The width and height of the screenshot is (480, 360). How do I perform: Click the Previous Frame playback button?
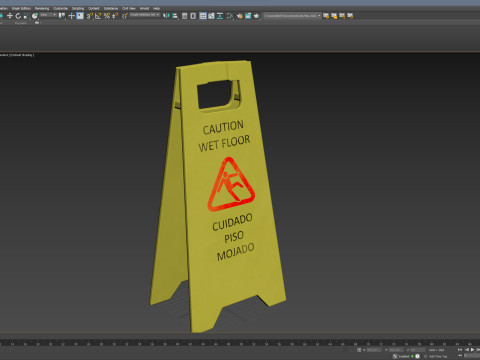point(467,350)
